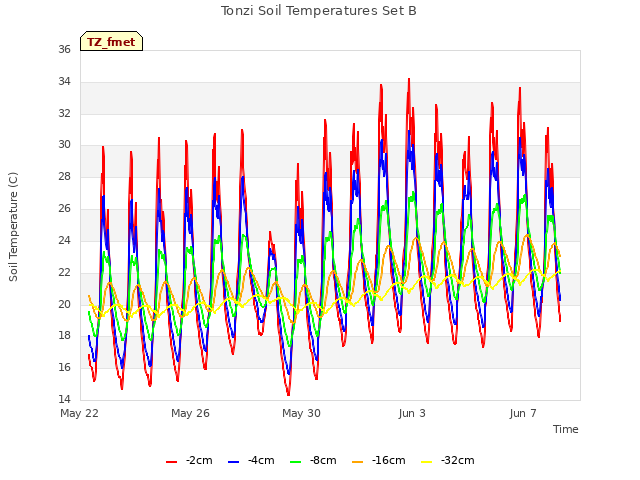
Task: Click the 32 y-axis tick label
Action: (64, 113)
